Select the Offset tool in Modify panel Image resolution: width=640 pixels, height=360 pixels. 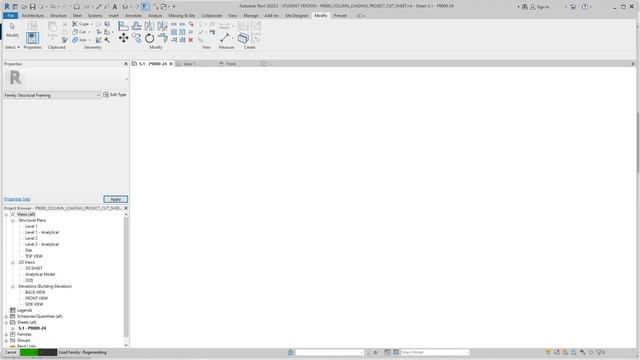[x=136, y=26]
